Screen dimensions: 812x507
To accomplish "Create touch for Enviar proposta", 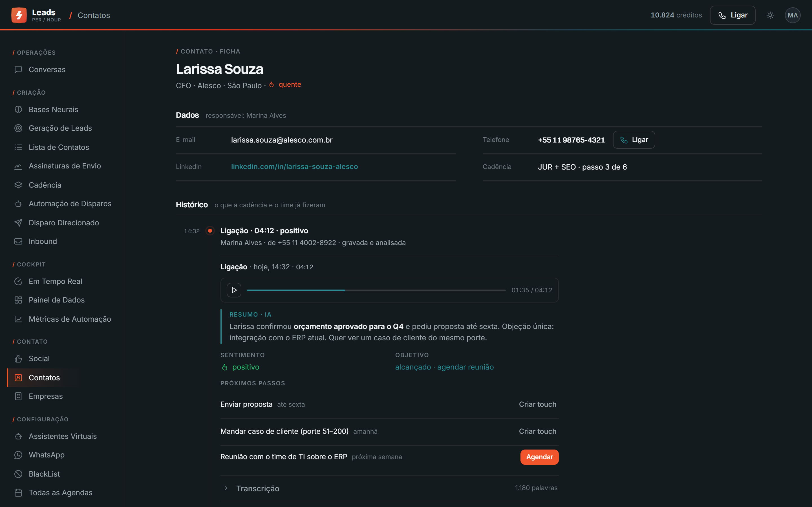I will [x=538, y=404].
